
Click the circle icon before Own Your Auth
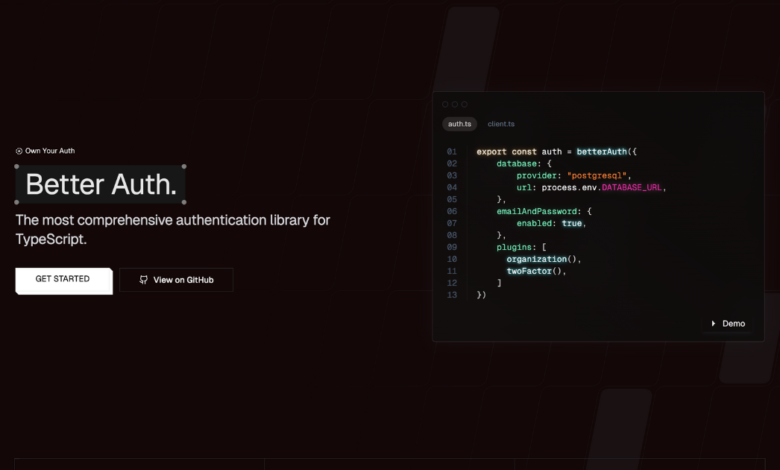(x=19, y=151)
